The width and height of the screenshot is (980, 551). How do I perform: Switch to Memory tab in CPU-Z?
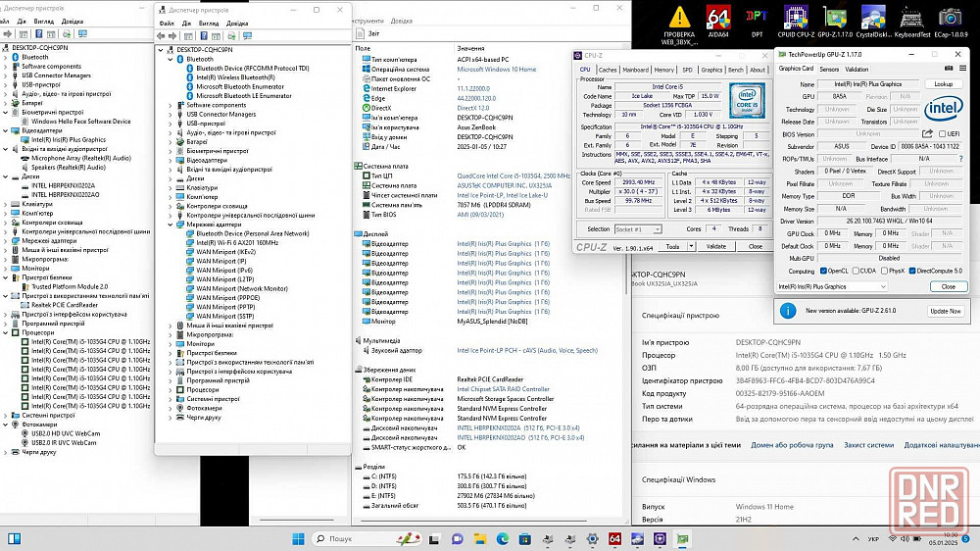[664, 70]
